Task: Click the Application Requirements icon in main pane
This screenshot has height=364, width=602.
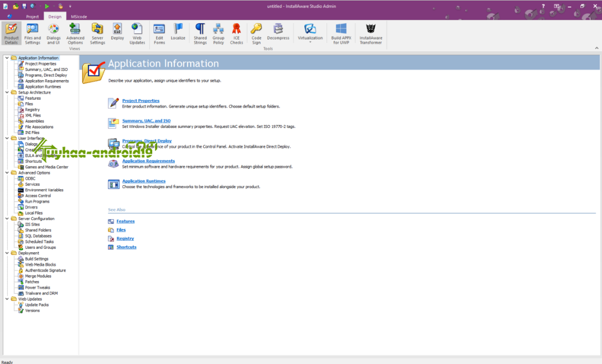Action: click(113, 164)
